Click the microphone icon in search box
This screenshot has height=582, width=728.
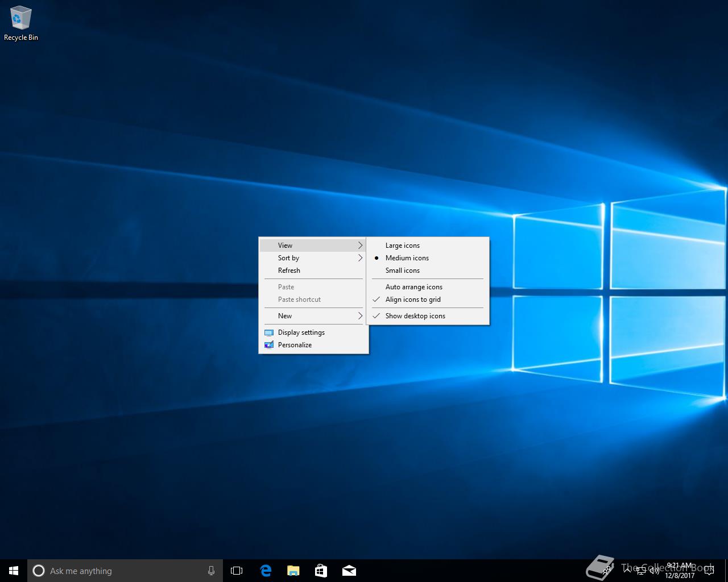pyautogui.click(x=211, y=571)
